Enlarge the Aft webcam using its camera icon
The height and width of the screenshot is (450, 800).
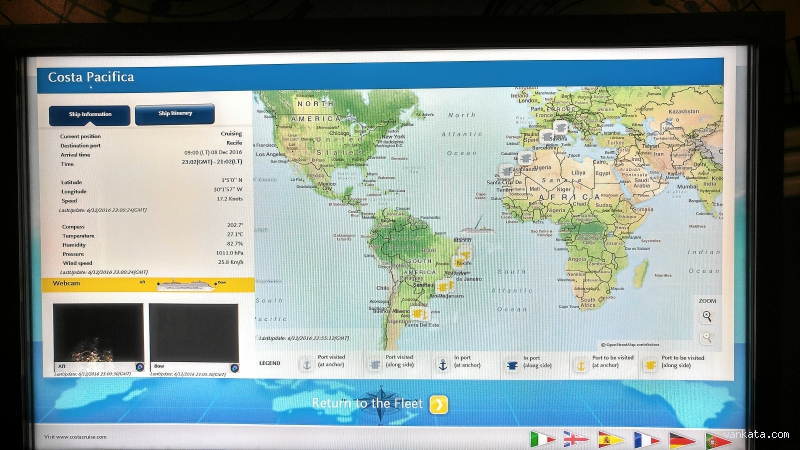coord(139,367)
